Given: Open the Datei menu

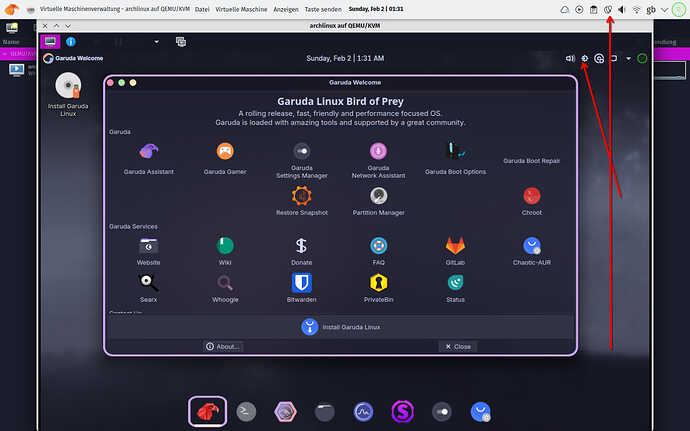Looking at the screenshot, I should [x=202, y=9].
